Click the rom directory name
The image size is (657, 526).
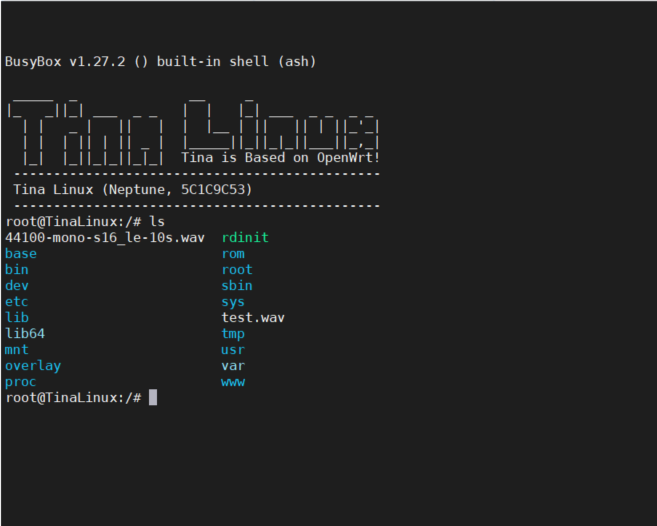[232, 254]
